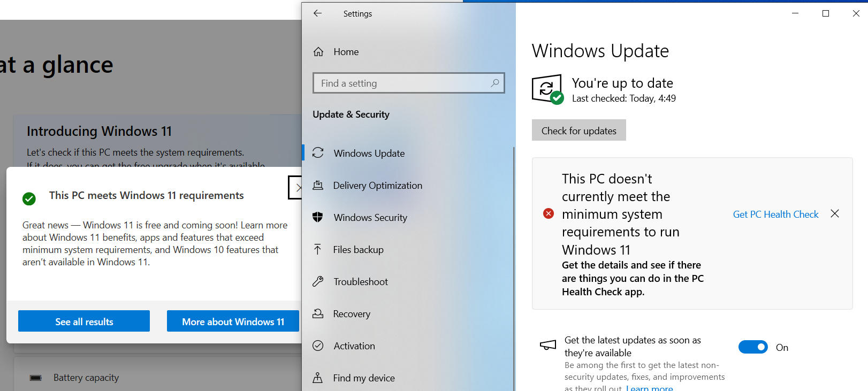
Task: Turn off Get the latest updates toggle
Action: 753,347
